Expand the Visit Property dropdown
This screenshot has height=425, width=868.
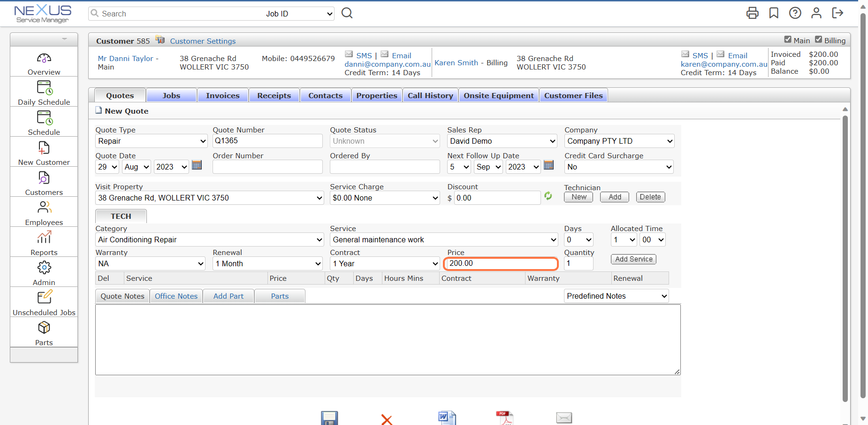[210, 198]
